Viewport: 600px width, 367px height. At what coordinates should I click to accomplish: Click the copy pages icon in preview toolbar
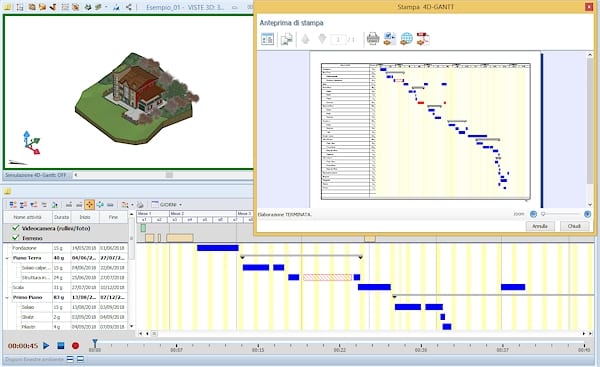tap(287, 39)
